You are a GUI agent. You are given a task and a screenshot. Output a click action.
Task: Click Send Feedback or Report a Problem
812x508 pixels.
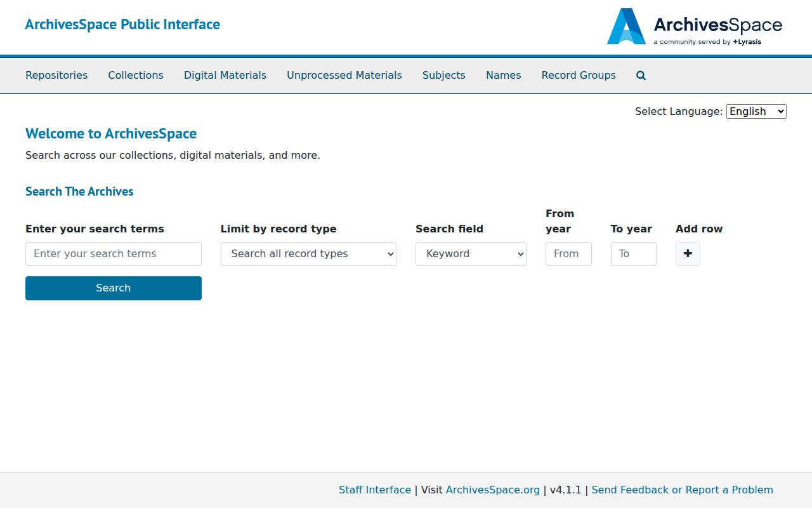click(x=683, y=490)
